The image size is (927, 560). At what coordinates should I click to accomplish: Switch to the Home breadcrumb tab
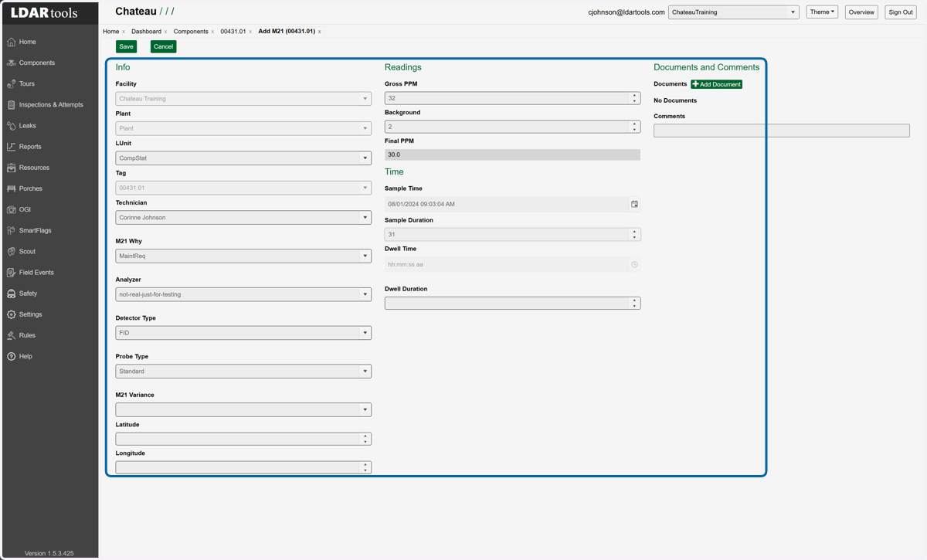point(111,32)
